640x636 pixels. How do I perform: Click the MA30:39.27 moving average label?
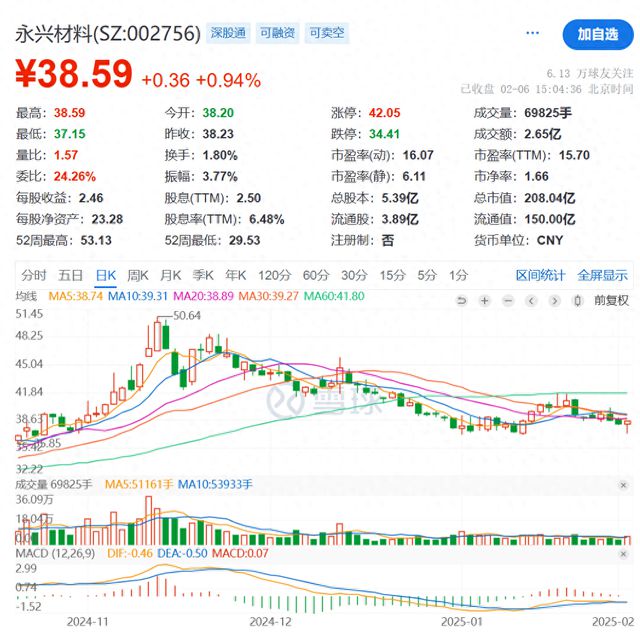pos(269,296)
